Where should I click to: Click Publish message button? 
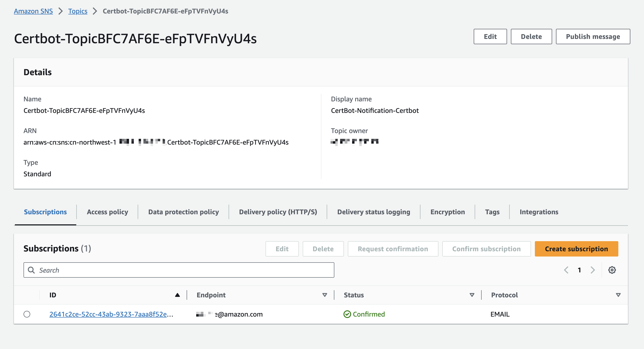pos(592,37)
